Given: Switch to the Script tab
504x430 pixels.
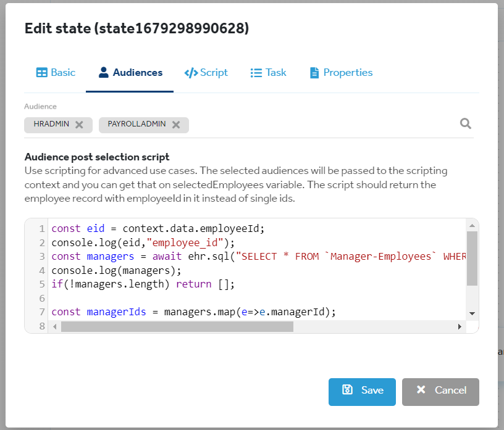Looking at the screenshot, I should pyautogui.click(x=206, y=73).
